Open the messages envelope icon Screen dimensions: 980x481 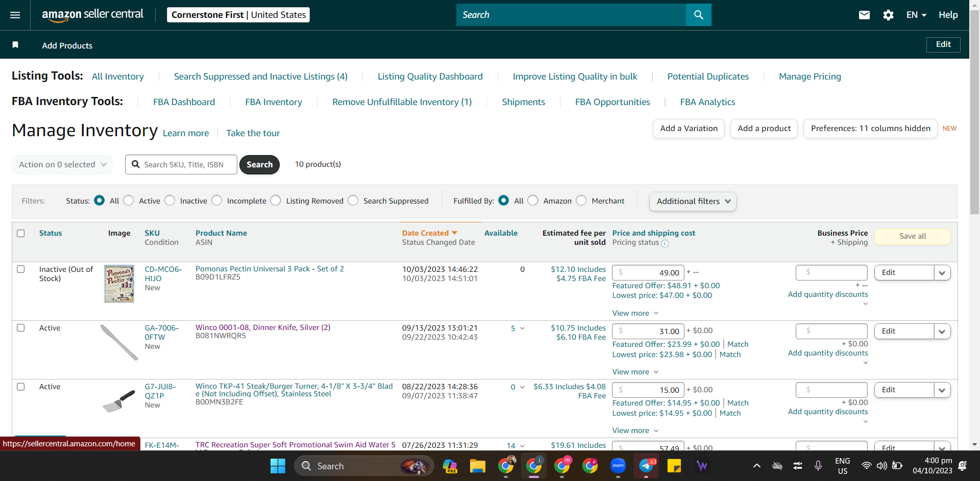pyautogui.click(x=864, y=15)
